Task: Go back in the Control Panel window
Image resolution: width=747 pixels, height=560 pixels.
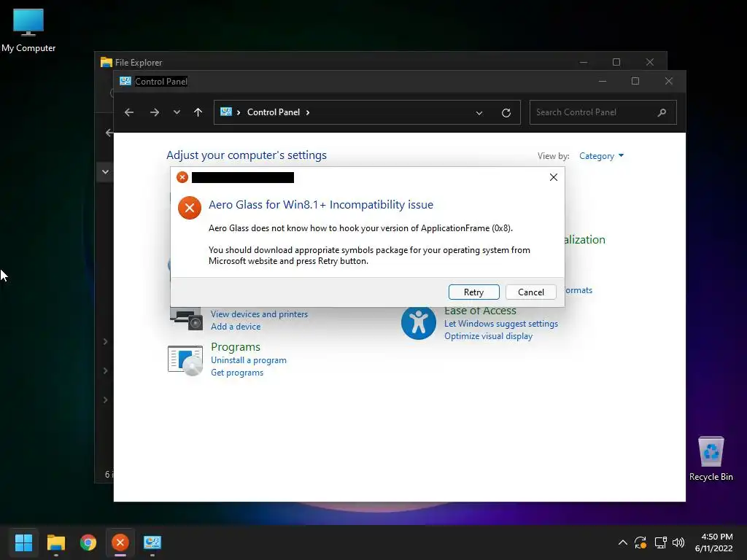Action: (128, 112)
